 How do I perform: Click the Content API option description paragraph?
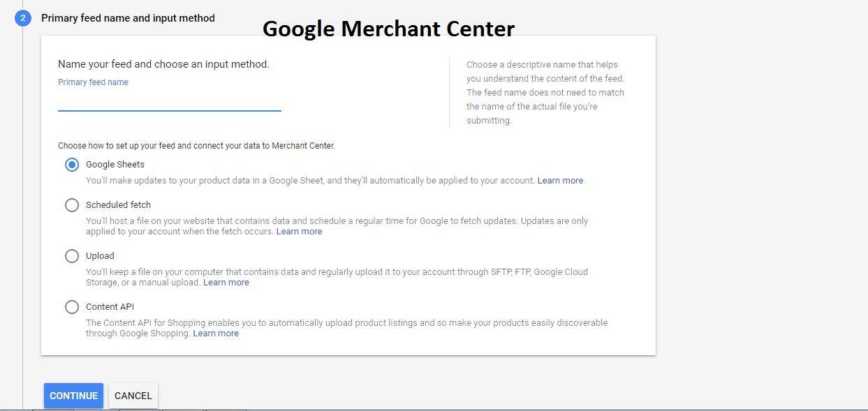pos(347,328)
